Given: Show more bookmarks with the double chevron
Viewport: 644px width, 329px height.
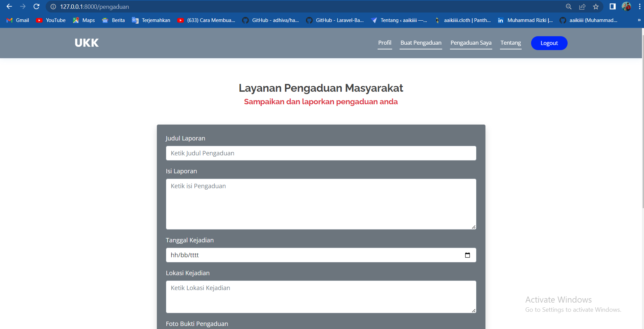Looking at the screenshot, I should [639, 20].
